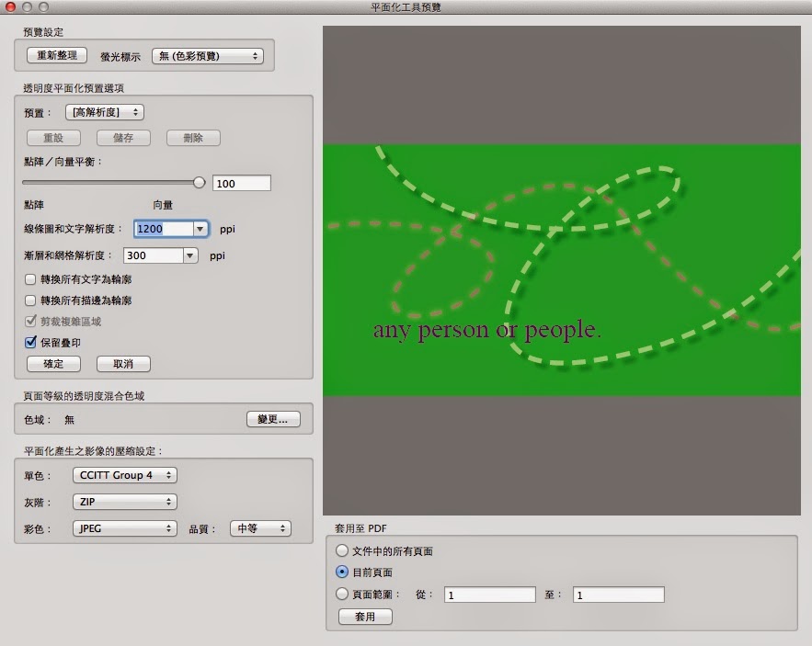Open the 單色 CCITT Group 4 dropdown
Image resolution: width=812 pixels, height=646 pixels.
pyautogui.click(x=125, y=475)
